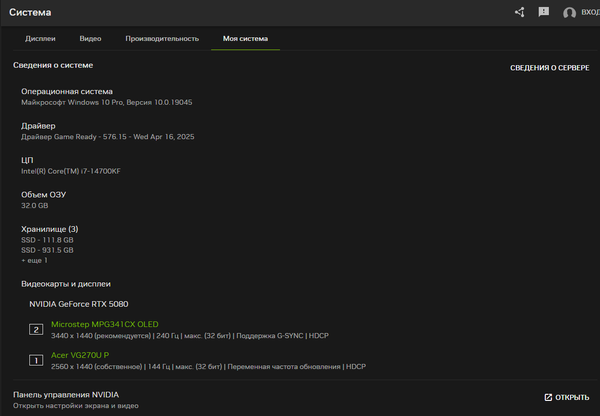600x416 pixels.
Task: Expand storage list via '+ еще 1'
Action: pos(34,260)
